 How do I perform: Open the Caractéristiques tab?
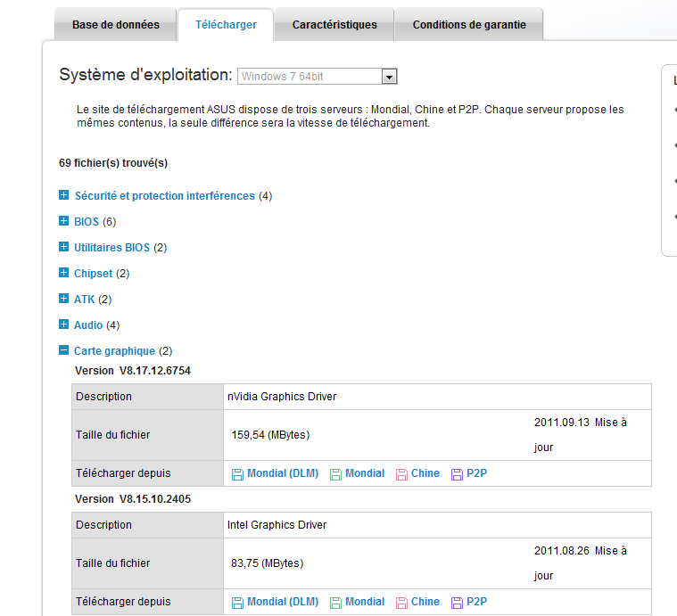pos(334,25)
